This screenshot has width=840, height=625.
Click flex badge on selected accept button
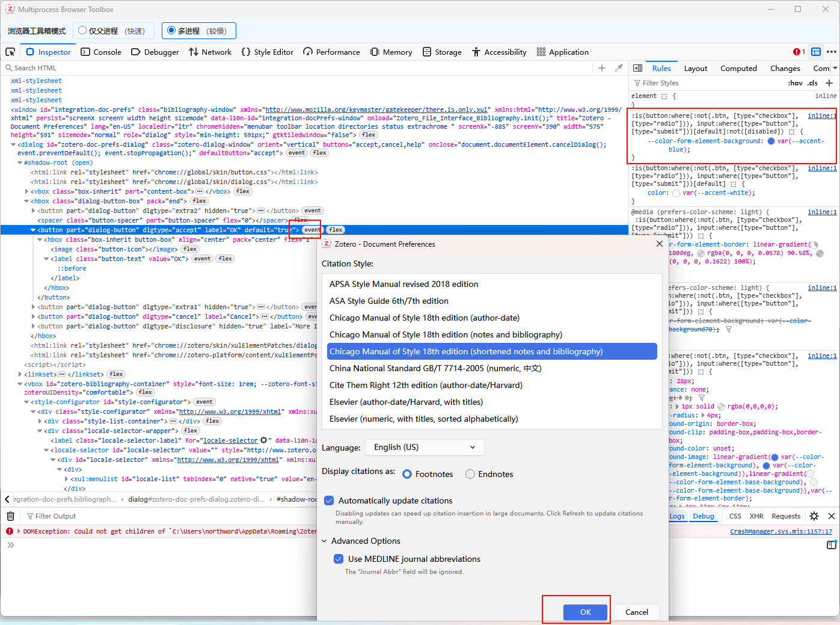click(x=336, y=230)
